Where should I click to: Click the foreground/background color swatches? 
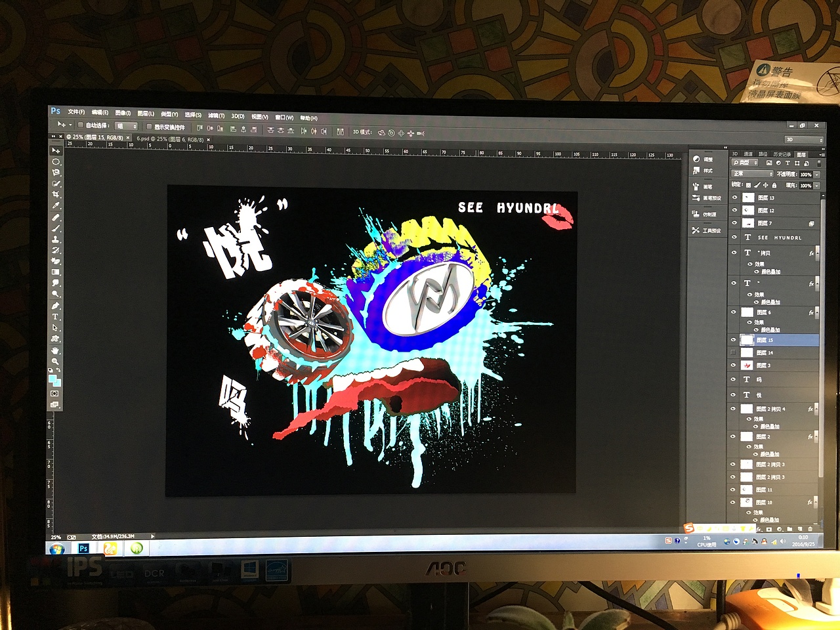coord(54,379)
